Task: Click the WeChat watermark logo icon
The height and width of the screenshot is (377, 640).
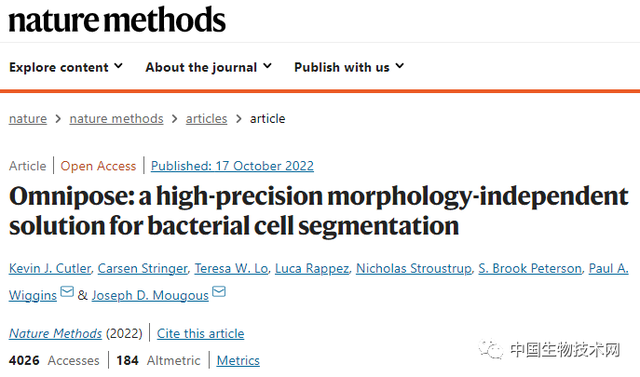Action: 491,350
